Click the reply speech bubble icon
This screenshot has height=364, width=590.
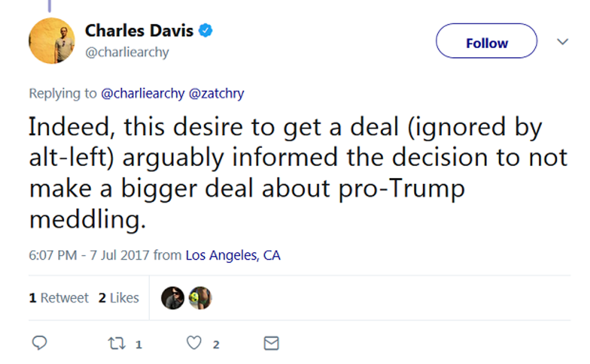pyautogui.click(x=39, y=344)
